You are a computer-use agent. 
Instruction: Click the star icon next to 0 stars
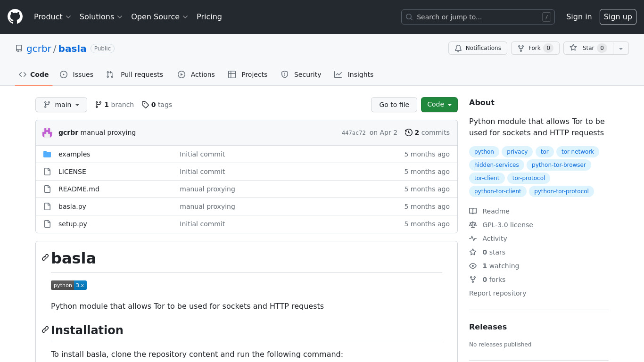coord(473,252)
